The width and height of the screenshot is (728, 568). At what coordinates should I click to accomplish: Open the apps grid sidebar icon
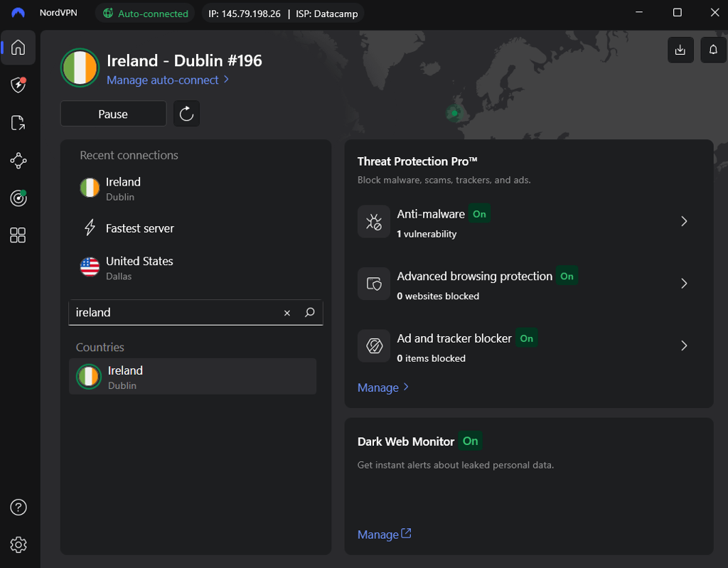(x=18, y=235)
